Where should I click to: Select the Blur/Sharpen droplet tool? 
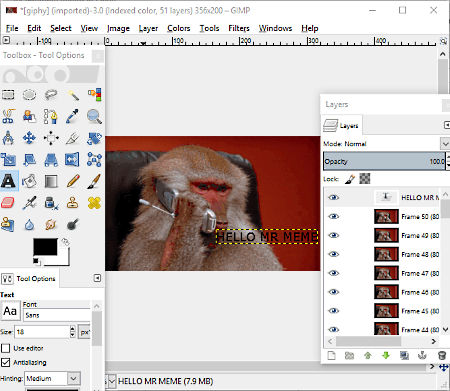pyautogui.click(x=29, y=224)
